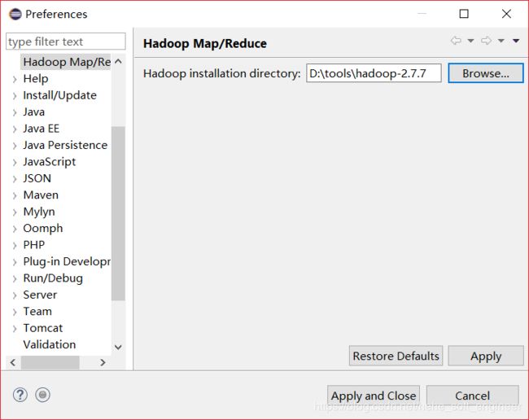
Task: Click the Browse... button
Action: pos(486,73)
